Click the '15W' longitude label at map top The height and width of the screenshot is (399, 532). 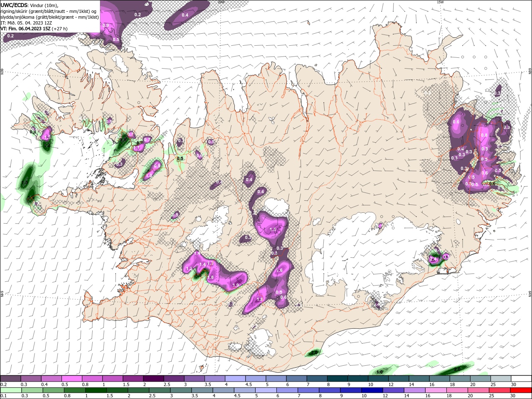440,2
